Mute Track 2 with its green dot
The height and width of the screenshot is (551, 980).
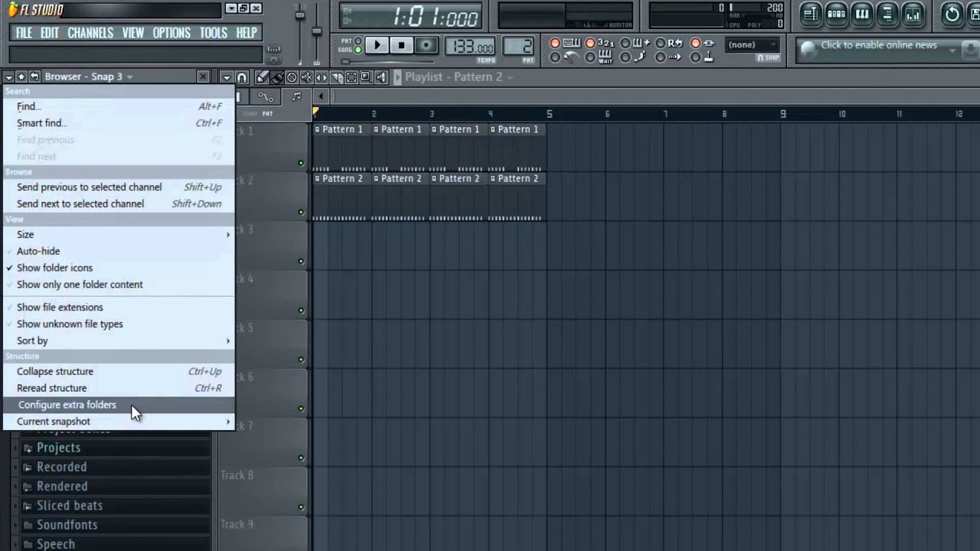pos(301,212)
